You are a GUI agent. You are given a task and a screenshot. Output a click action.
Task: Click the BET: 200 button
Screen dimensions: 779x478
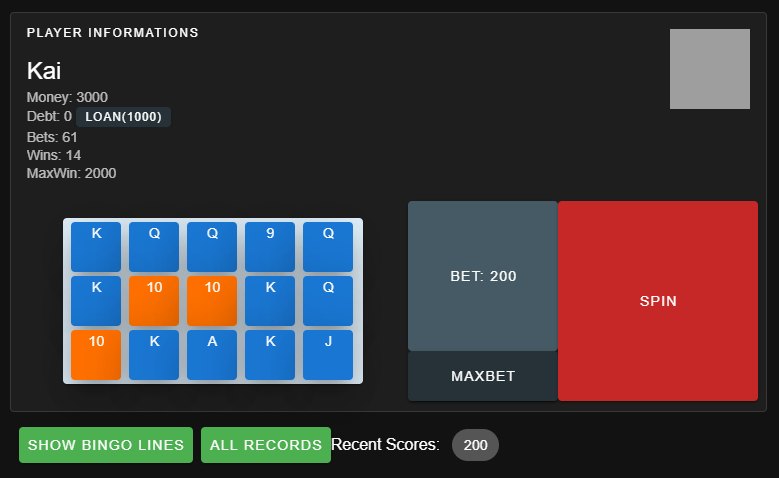(x=482, y=276)
